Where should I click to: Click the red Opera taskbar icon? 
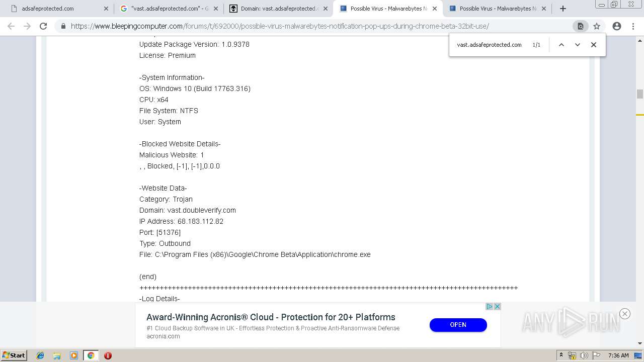coord(108,355)
